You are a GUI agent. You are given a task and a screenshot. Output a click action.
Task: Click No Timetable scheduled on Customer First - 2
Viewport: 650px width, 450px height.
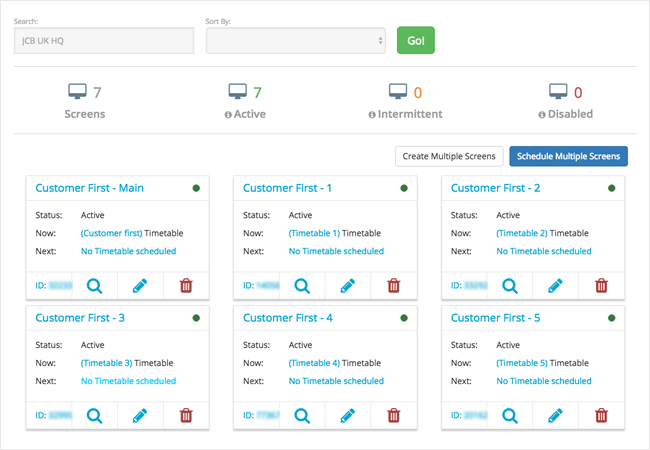544,251
